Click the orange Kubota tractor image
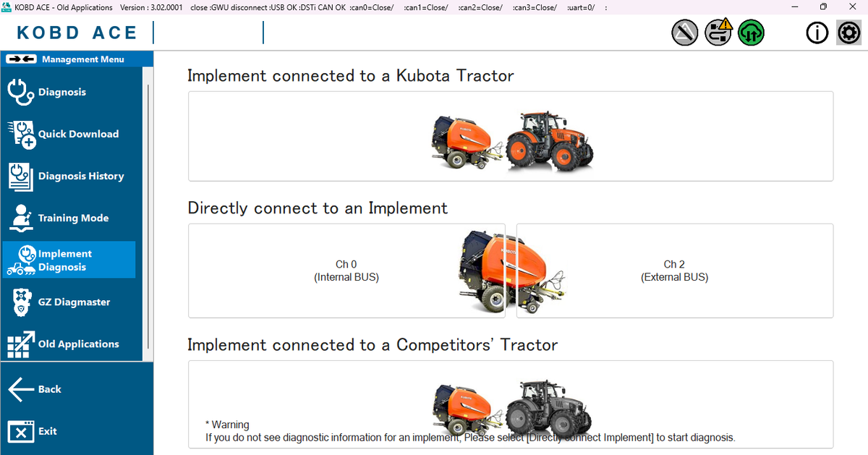 (550, 141)
